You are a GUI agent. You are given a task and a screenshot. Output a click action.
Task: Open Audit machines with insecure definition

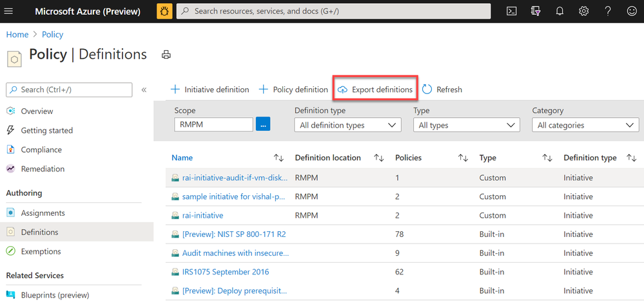(x=235, y=253)
